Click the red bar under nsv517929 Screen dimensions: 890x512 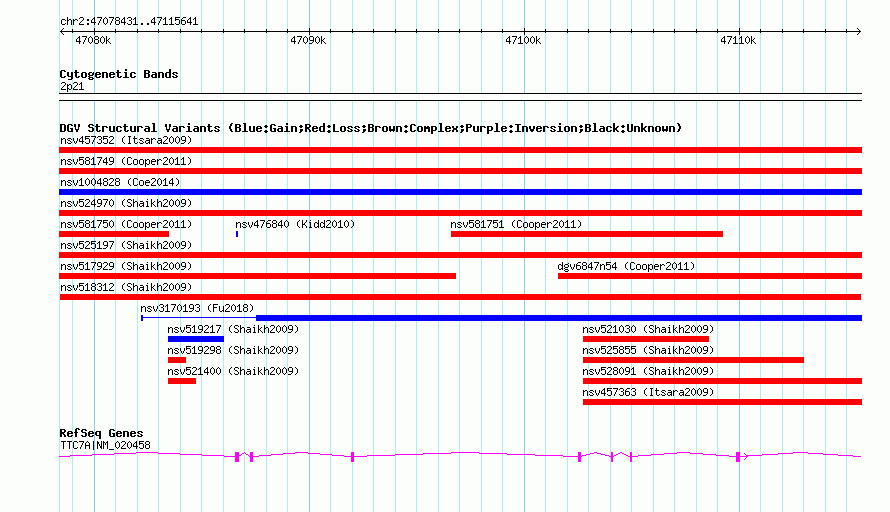(257, 276)
